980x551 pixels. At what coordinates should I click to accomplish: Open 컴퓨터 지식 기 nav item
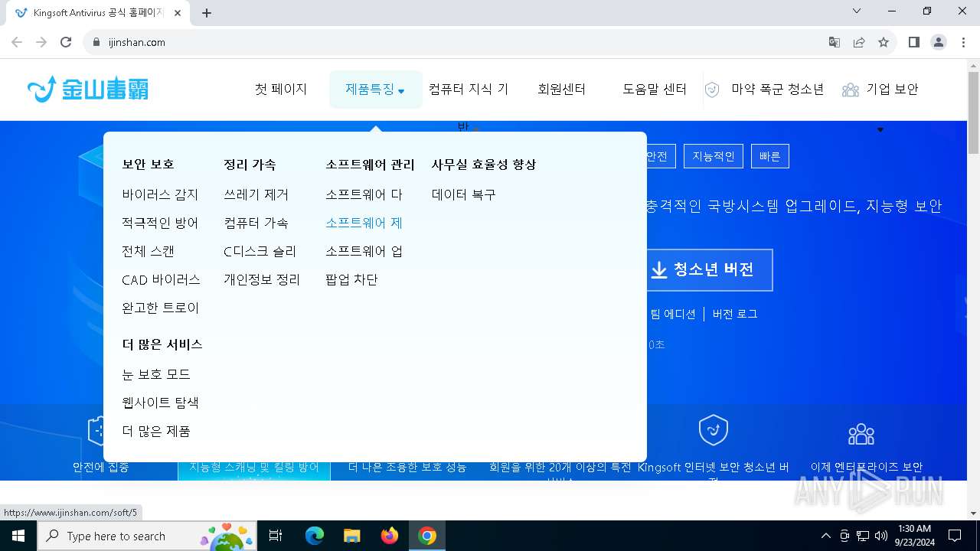(469, 90)
